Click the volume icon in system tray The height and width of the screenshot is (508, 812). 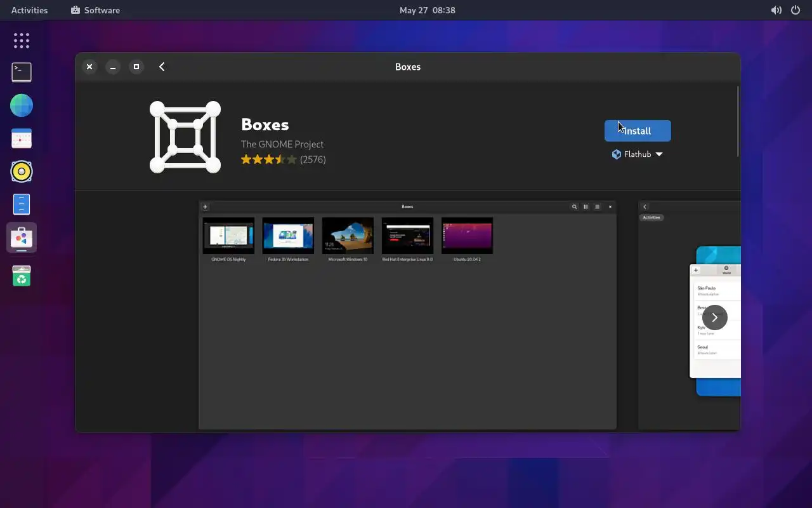(x=776, y=10)
